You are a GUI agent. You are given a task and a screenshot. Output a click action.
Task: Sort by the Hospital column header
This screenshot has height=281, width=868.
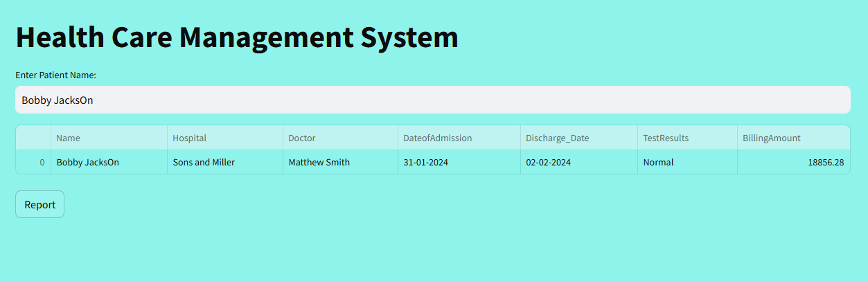click(225, 138)
